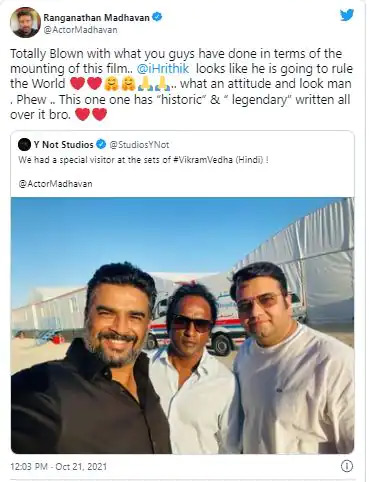369x482 pixels.
Task: Open the @StudiosYNot handle
Action: coord(139,145)
